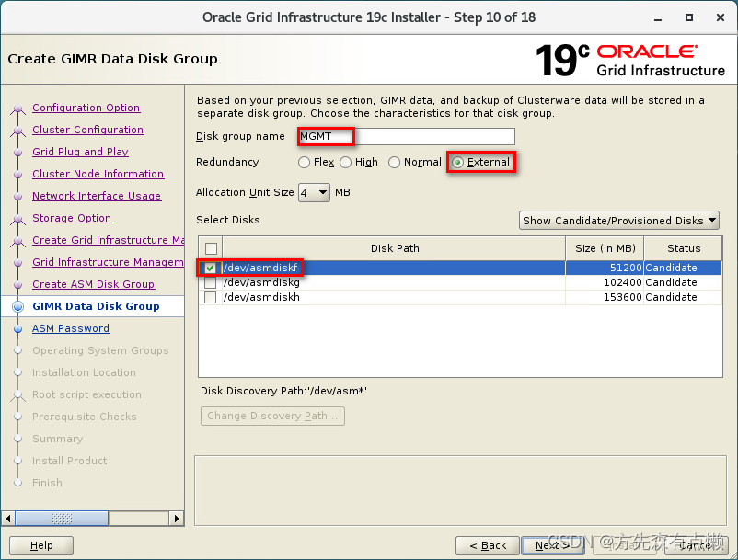Go to ASM Password step

pyautogui.click(x=71, y=328)
